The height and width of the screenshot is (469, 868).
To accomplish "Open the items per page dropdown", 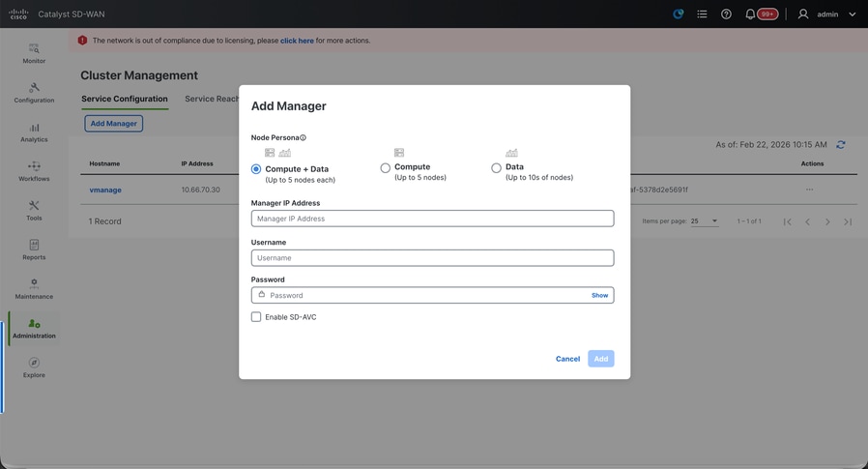I will [x=705, y=221].
